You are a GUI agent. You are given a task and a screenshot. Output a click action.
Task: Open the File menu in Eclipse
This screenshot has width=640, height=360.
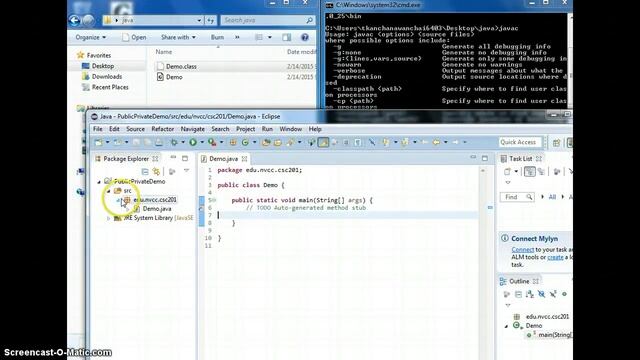point(98,129)
